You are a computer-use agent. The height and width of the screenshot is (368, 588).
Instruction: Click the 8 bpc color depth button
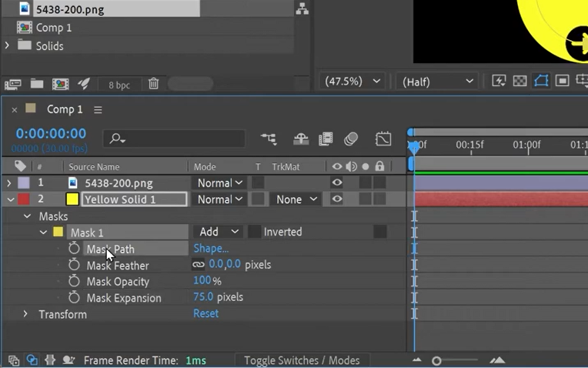pos(119,85)
